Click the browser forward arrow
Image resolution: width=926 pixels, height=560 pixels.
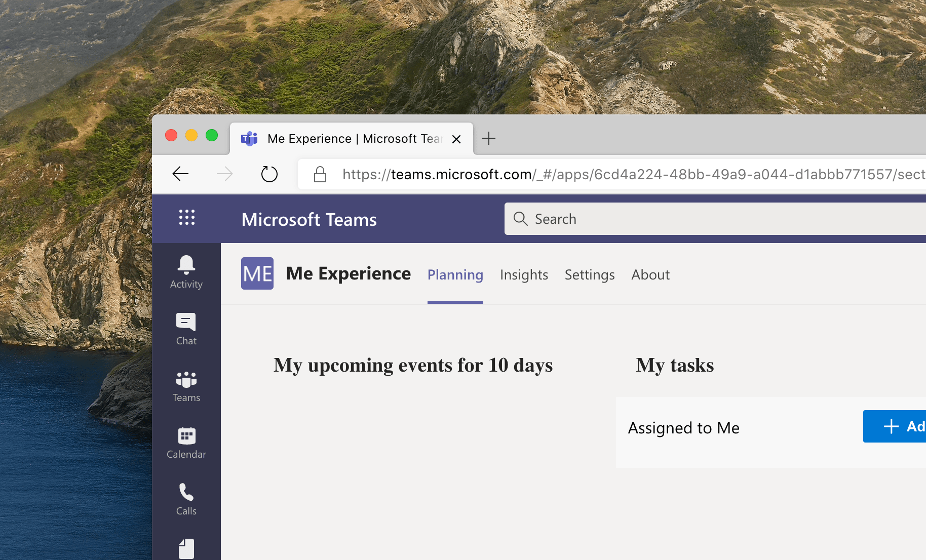225,174
